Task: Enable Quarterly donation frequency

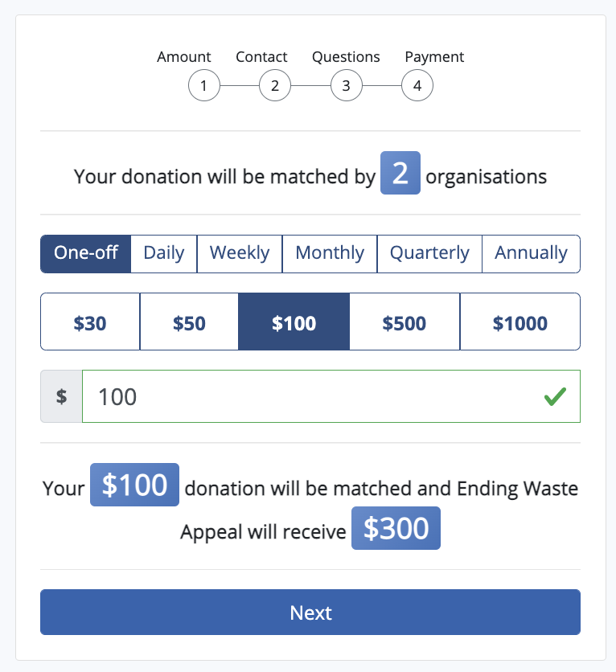Action: tap(429, 253)
